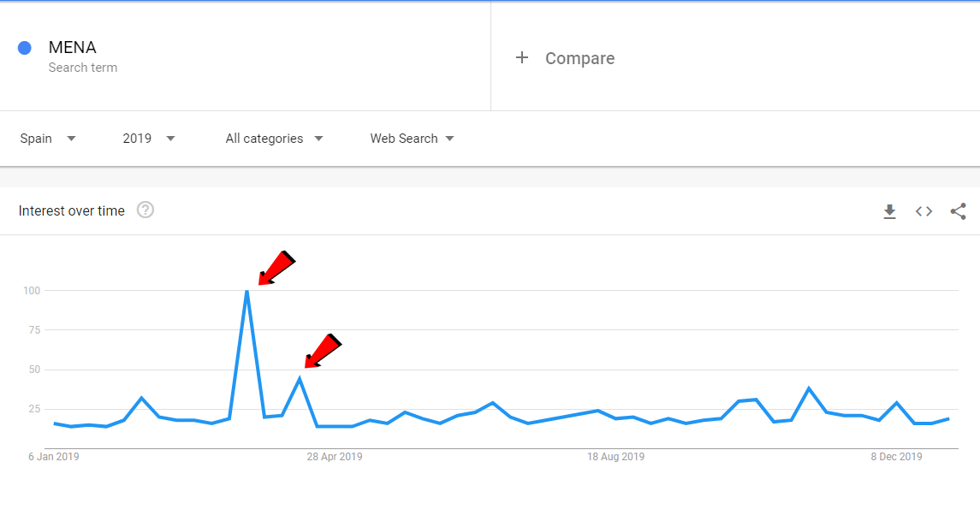Edit the MENA search term field
The image size is (980, 521).
(x=245, y=56)
